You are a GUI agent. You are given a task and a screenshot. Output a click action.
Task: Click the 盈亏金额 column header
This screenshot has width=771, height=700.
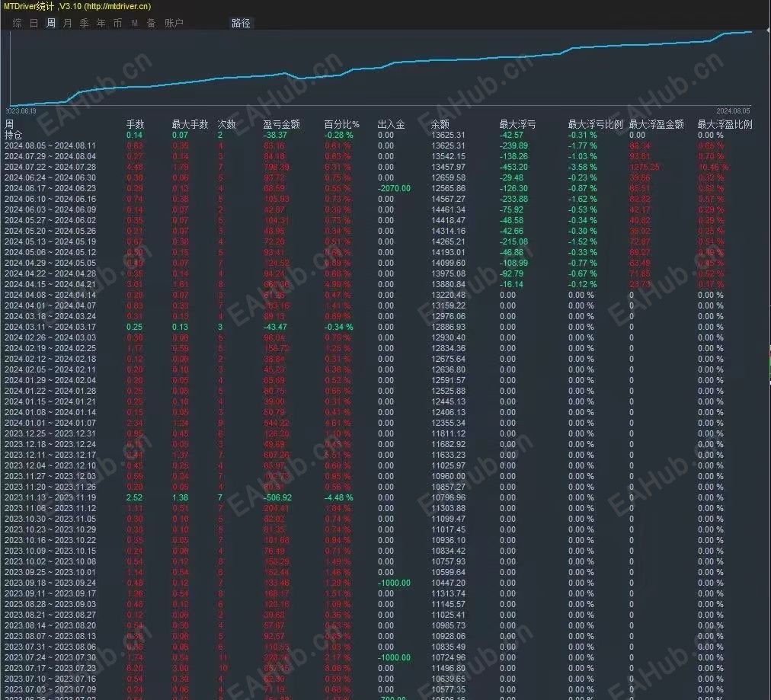[x=281, y=124]
